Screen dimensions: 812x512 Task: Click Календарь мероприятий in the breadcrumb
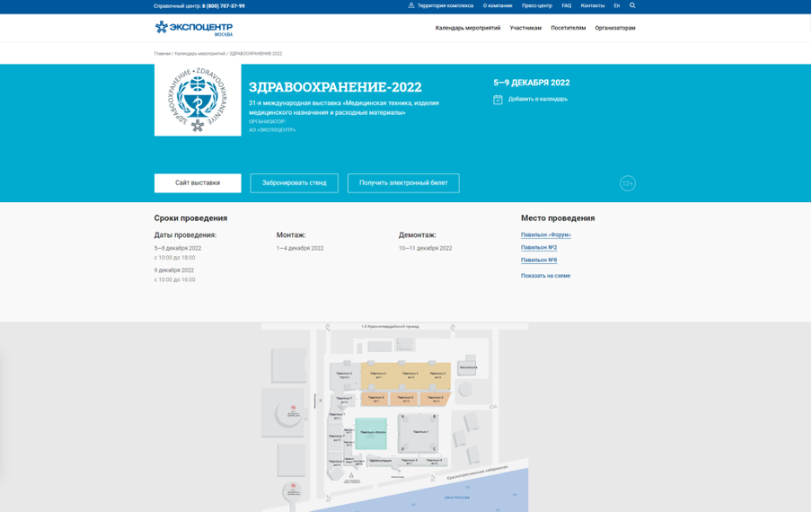[x=200, y=53]
